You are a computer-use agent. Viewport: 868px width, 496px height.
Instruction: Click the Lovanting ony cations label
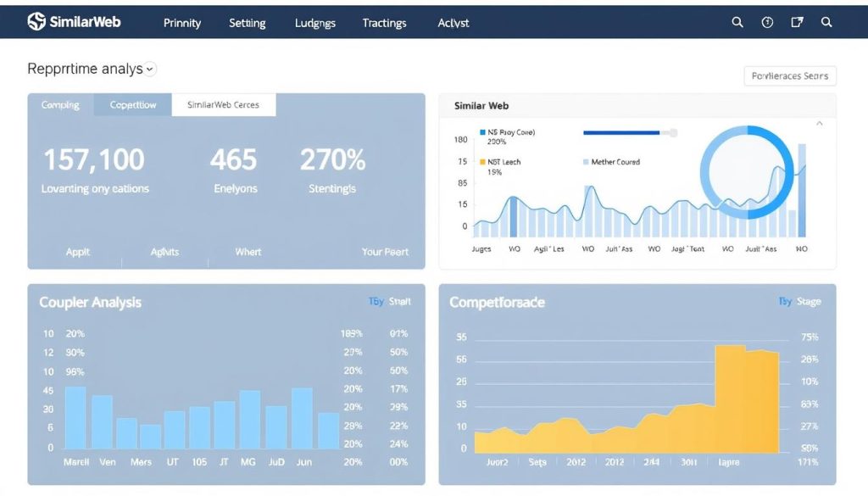95,189
